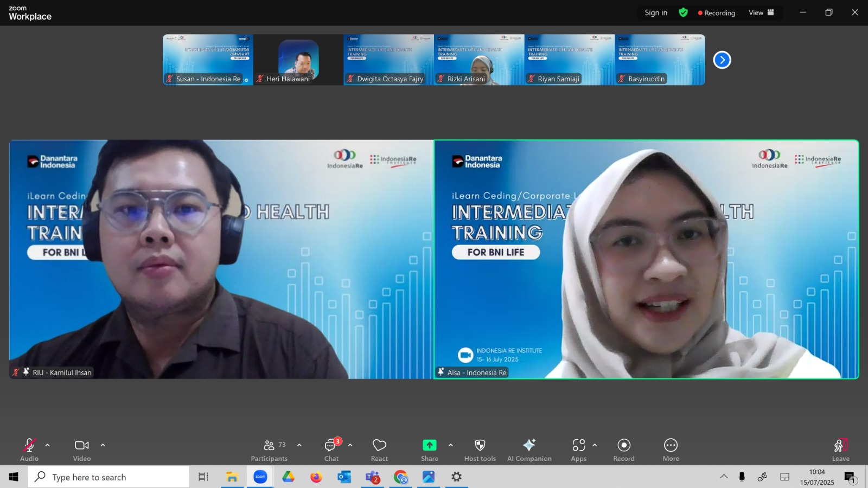Expand participants options caret

[299, 445]
